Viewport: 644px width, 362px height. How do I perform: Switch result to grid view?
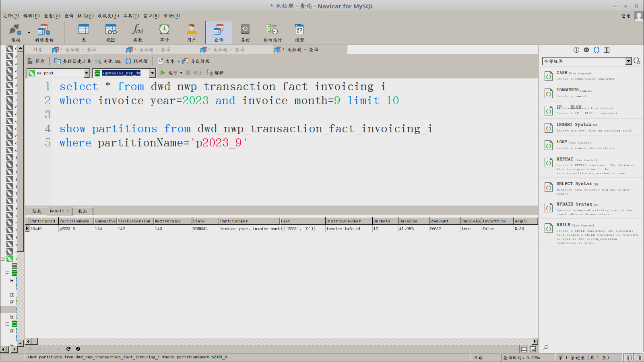click(x=524, y=349)
